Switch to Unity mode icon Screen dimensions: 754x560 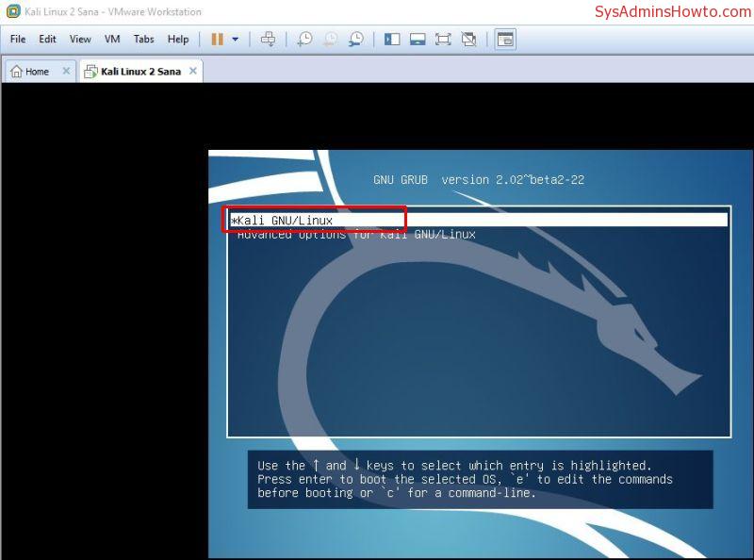pyautogui.click(x=468, y=40)
